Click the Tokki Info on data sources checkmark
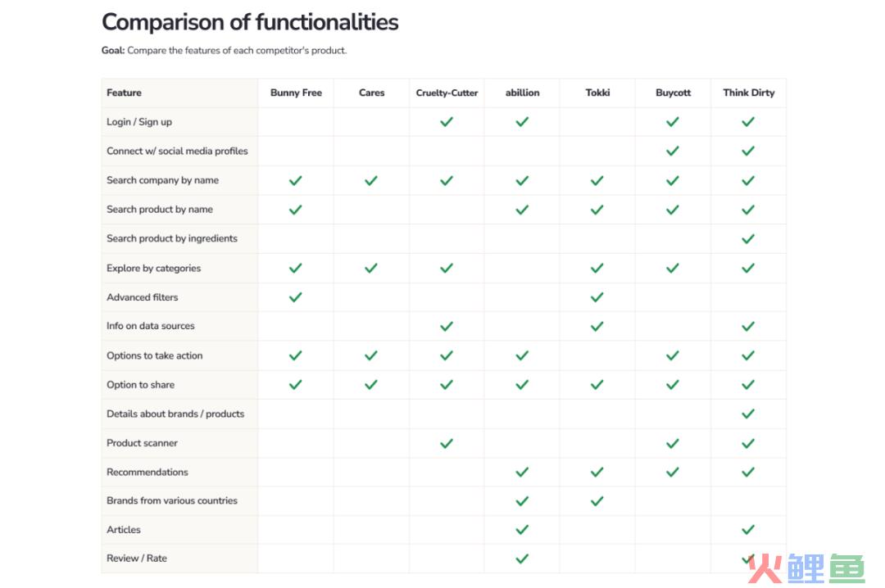 click(597, 326)
